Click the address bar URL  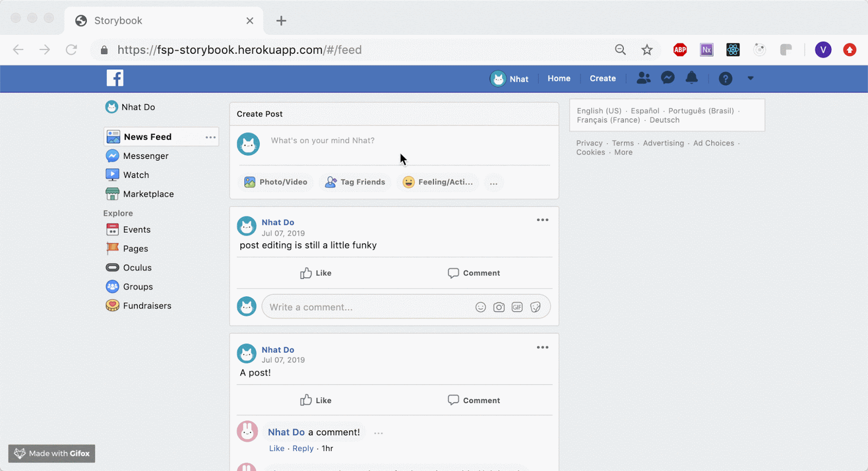239,50
